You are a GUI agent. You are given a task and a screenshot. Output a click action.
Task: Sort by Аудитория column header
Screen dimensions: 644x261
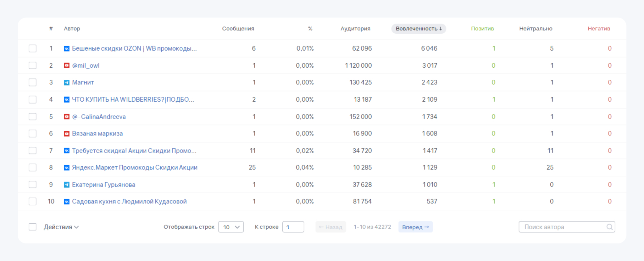tap(355, 29)
